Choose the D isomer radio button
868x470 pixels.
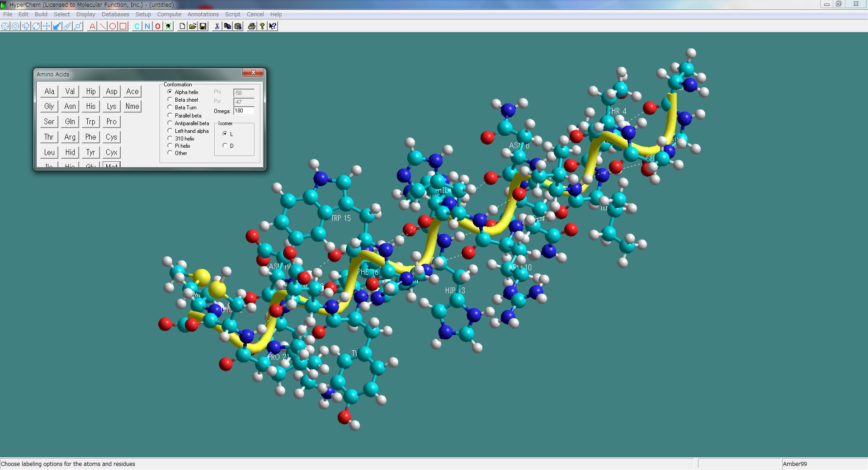click(x=228, y=146)
